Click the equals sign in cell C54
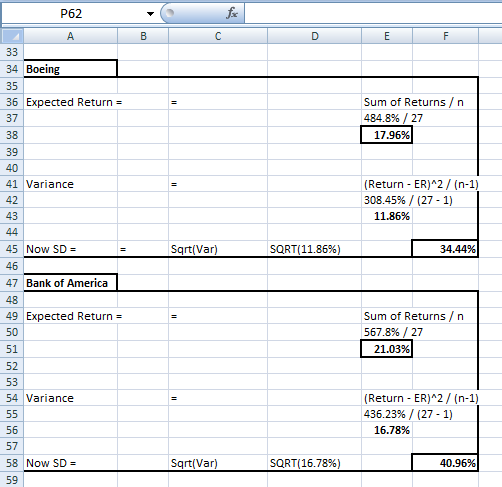Viewport: 502px width, 487px height. coord(174,398)
